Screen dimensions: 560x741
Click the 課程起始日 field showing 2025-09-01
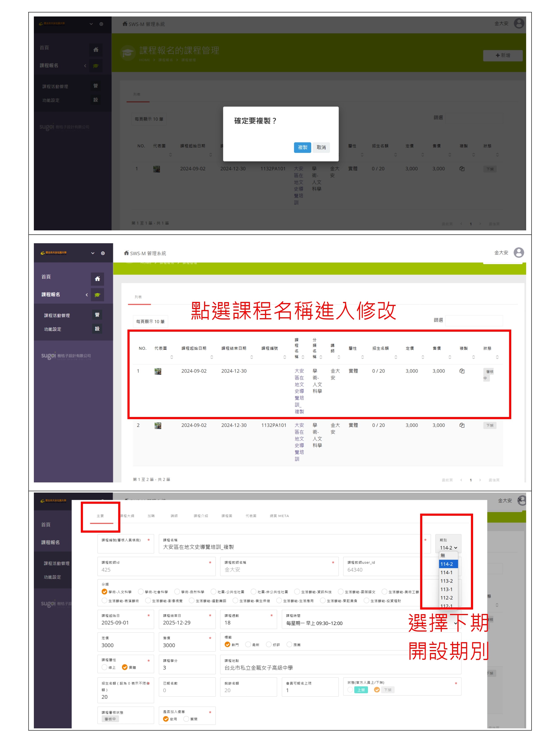tap(126, 619)
